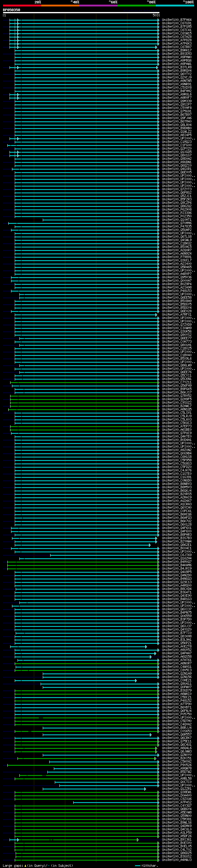Open hit UniRef100_C6TB87
197x868 pixels.
pos(176,47)
